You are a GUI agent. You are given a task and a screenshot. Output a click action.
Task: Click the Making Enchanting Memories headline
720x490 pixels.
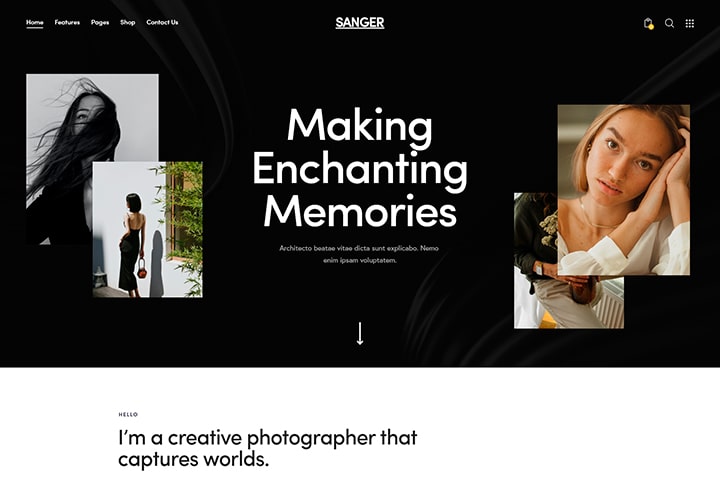click(x=360, y=168)
